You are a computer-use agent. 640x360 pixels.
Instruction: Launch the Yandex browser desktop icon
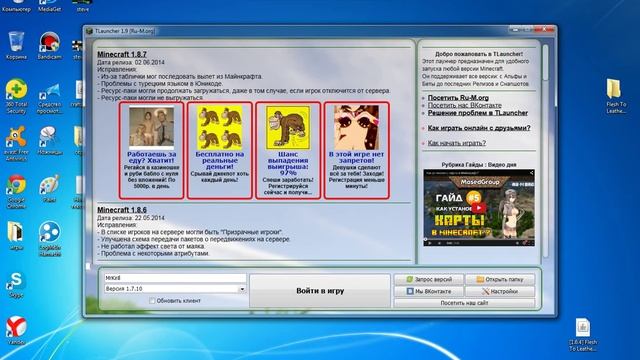16,330
